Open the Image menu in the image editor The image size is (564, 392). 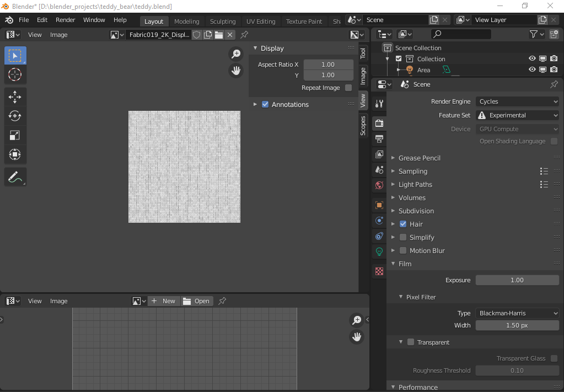pos(58,34)
